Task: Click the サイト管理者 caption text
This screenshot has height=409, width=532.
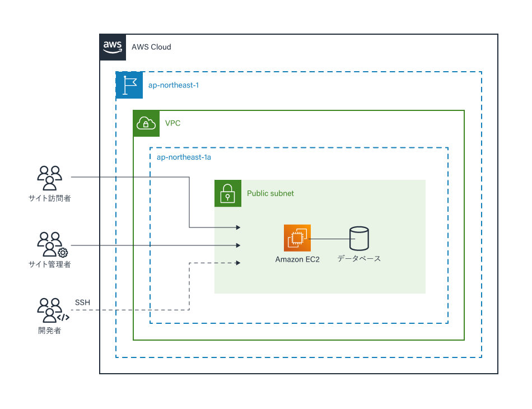Action: pos(49,264)
